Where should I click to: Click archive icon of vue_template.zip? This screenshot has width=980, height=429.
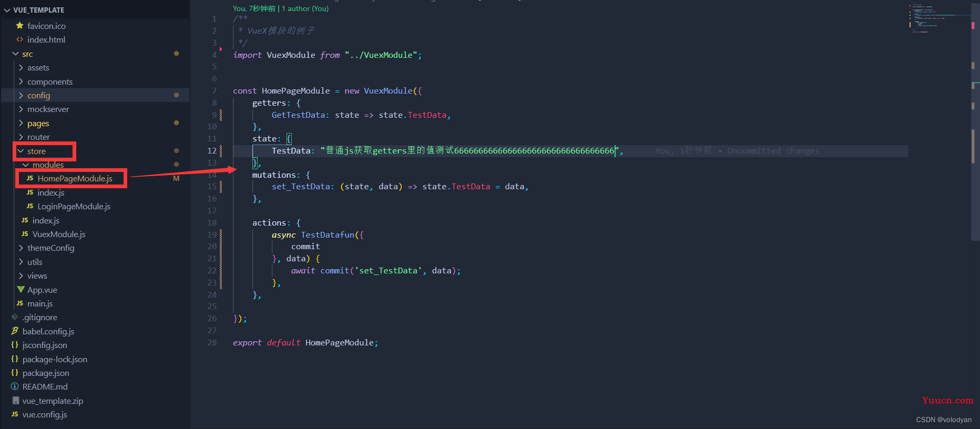(x=16, y=401)
